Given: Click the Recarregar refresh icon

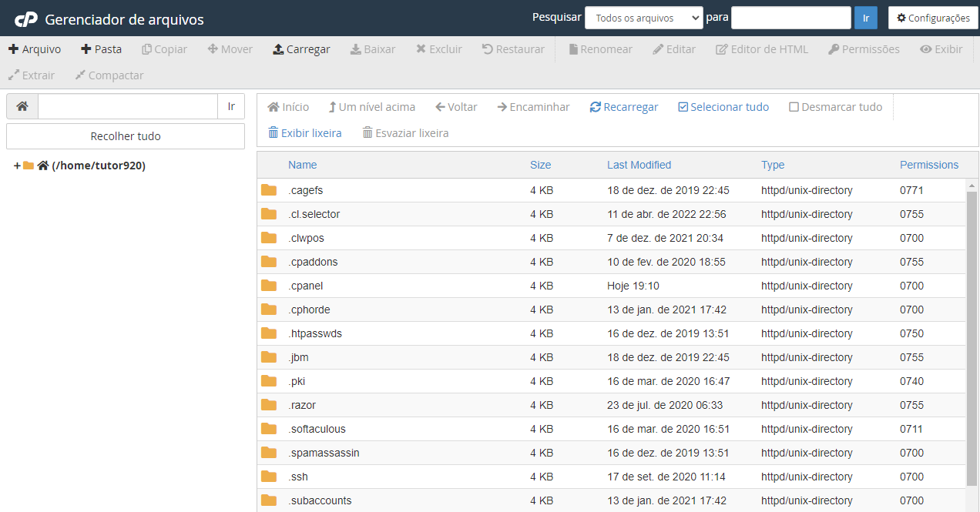Looking at the screenshot, I should pyautogui.click(x=596, y=106).
